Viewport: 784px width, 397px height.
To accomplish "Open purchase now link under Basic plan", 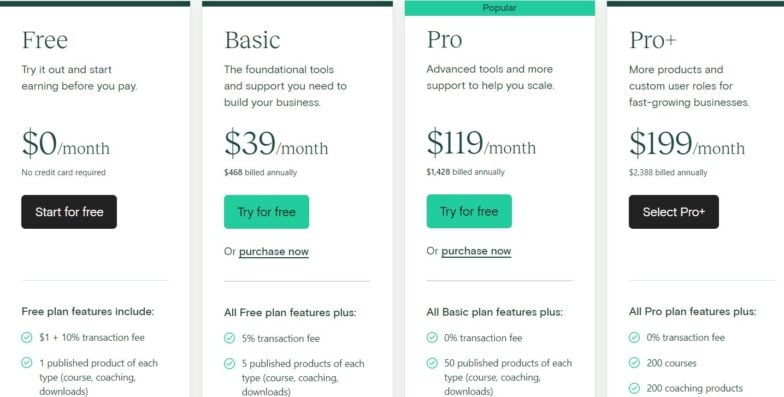I will coord(274,252).
